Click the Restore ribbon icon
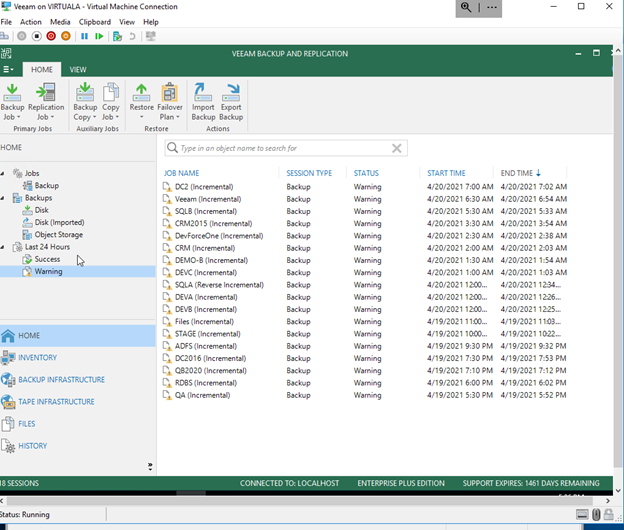This screenshot has height=530, width=624. coord(141,92)
